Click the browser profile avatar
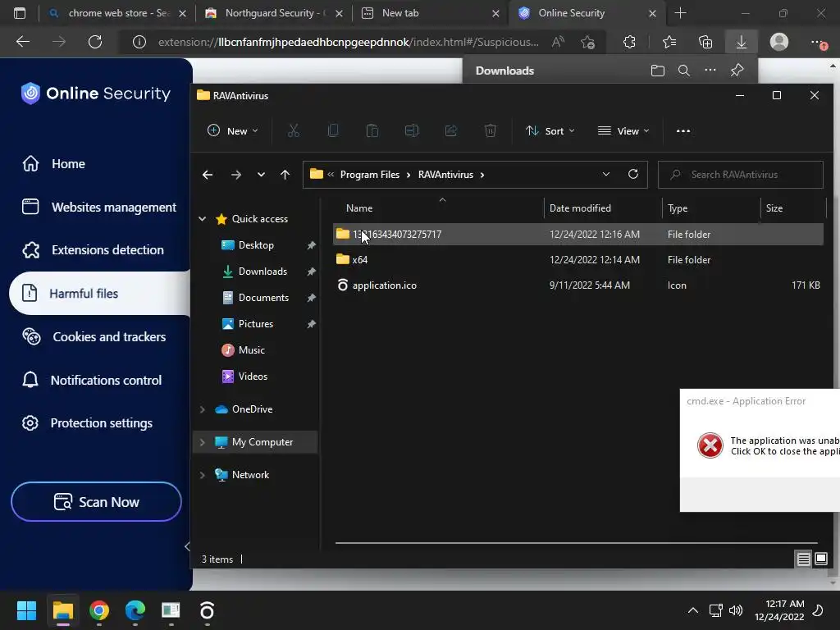Screen dimensions: 840x630 779,42
